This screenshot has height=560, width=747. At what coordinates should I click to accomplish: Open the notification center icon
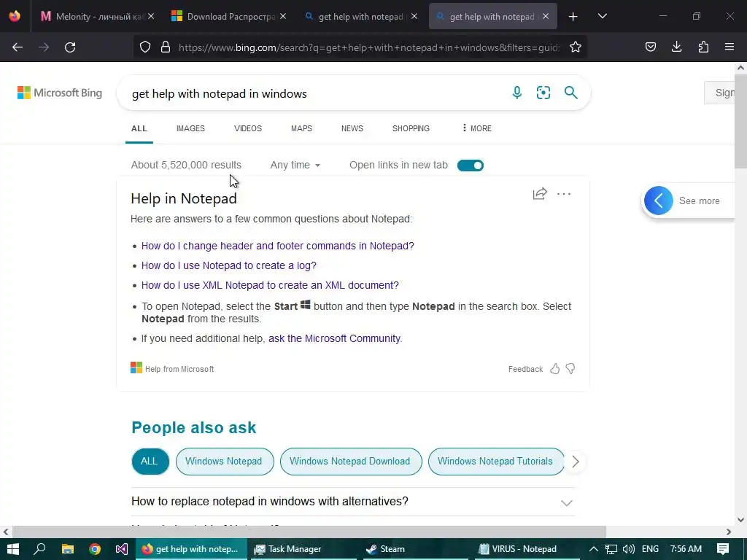tap(723, 549)
